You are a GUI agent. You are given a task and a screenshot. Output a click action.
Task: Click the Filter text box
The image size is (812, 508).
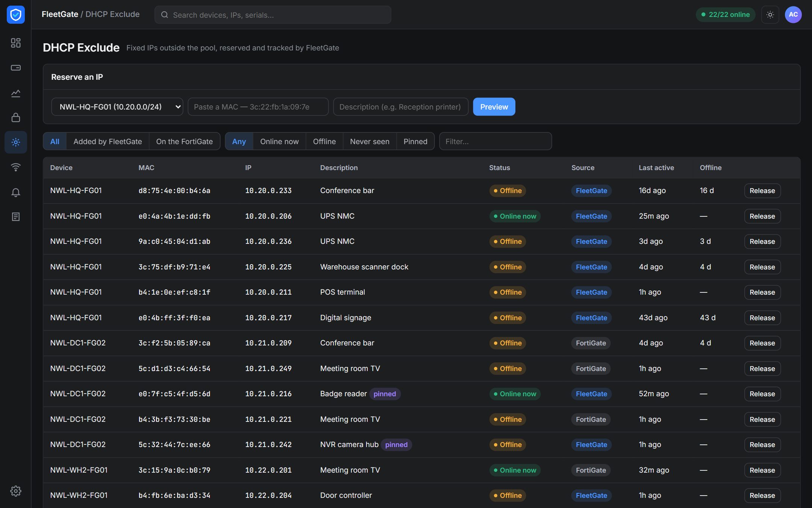[495, 141]
